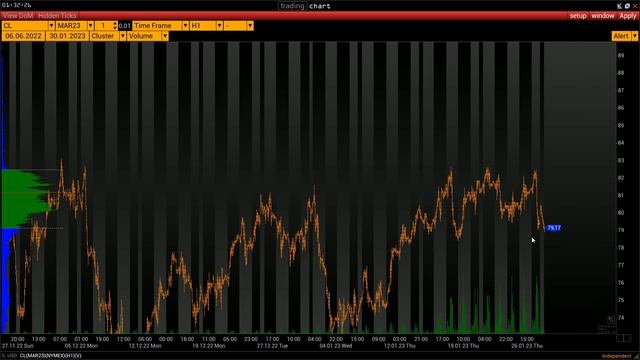
Task: Click the CL(MAR23)(NYMEX)(H1)(V) status text
Action: tap(51, 356)
